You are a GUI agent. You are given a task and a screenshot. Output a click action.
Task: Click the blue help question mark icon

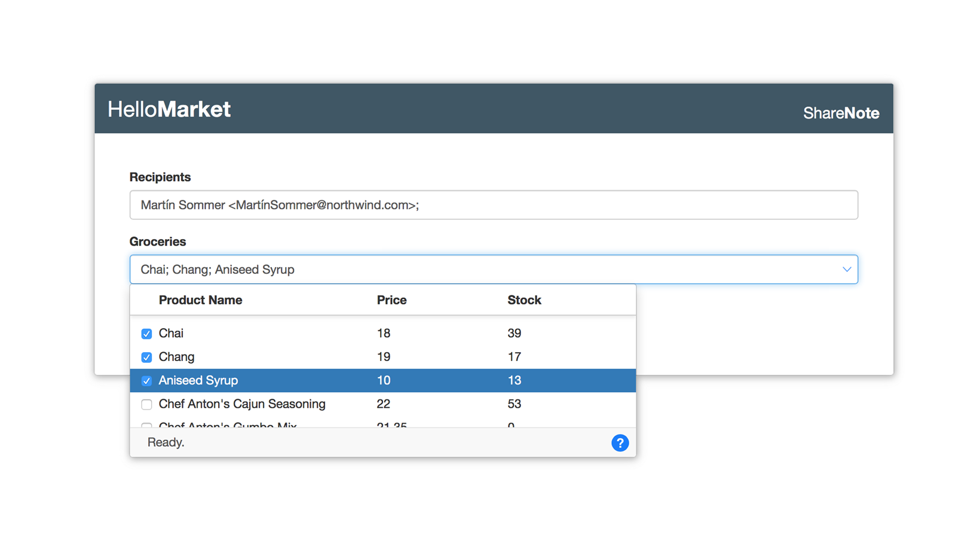[620, 443]
